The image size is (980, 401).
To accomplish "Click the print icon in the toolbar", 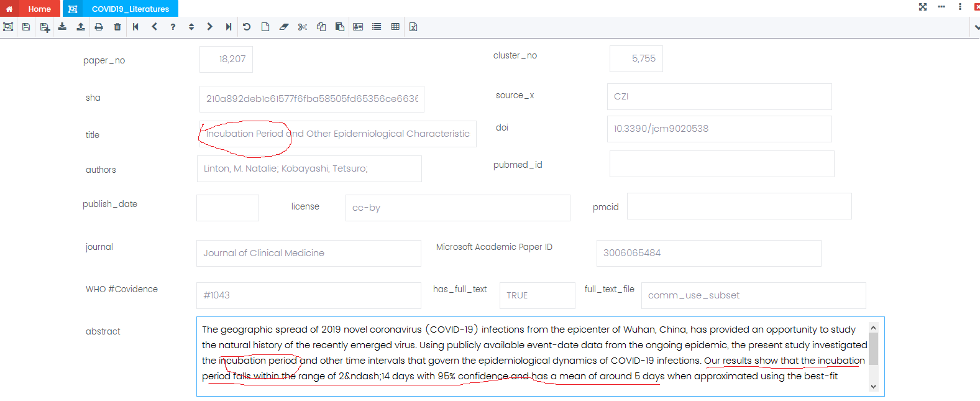I will 99,27.
